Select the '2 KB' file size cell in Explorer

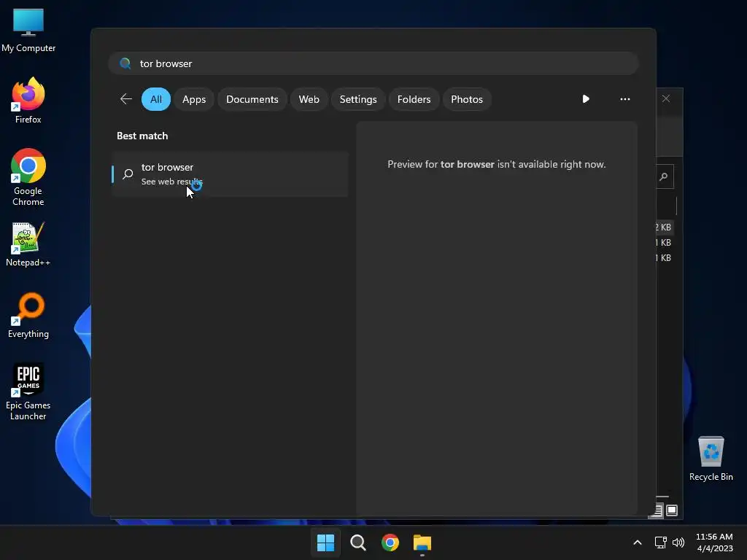pyautogui.click(x=663, y=227)
